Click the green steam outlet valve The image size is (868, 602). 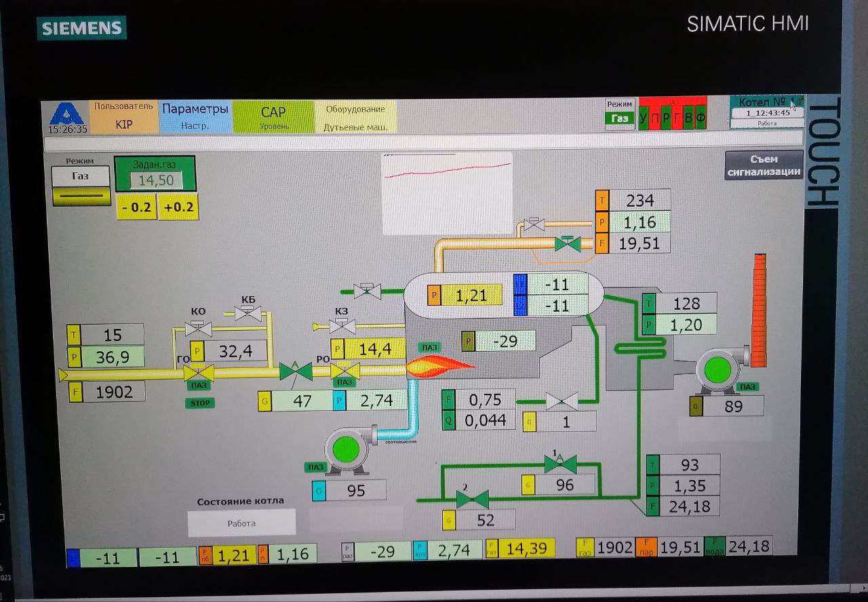tap(568, 243)
